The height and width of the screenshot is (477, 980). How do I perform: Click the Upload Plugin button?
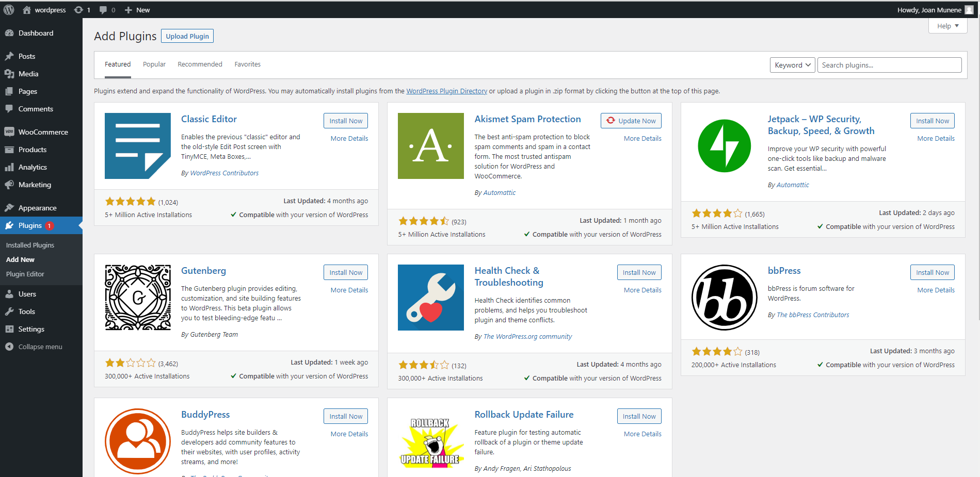point(187,36)
